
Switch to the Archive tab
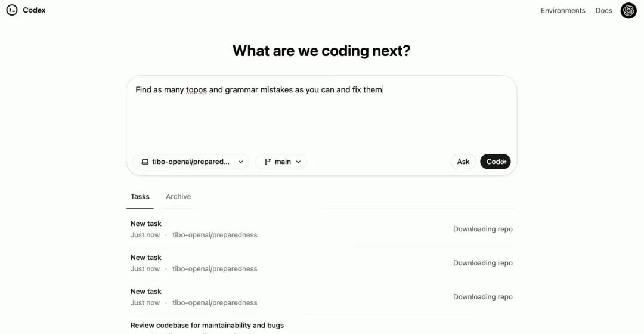pyautogui.click(x=178, y=197)
